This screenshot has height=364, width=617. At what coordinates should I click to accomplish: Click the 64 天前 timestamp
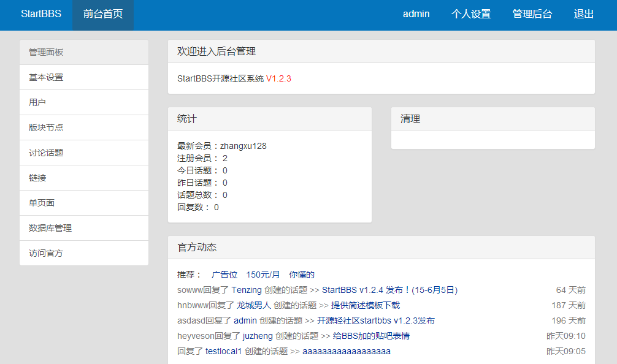(570, 290)
